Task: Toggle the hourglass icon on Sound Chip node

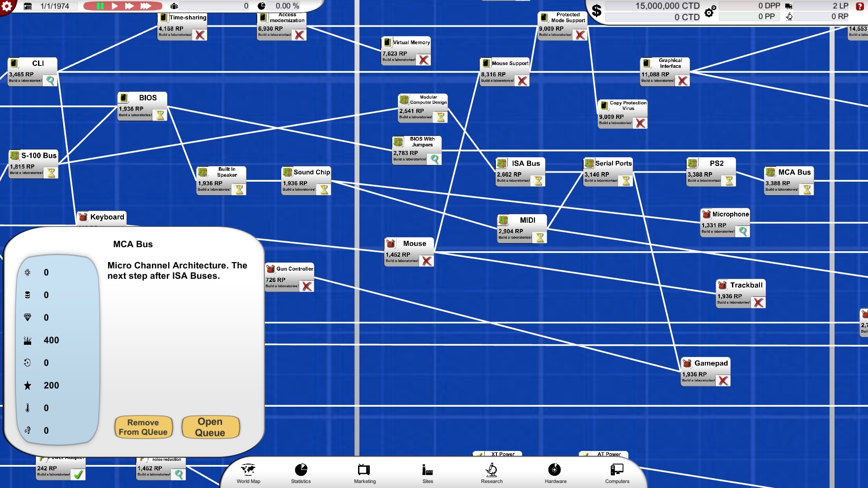Action: [x=324, y=190]
